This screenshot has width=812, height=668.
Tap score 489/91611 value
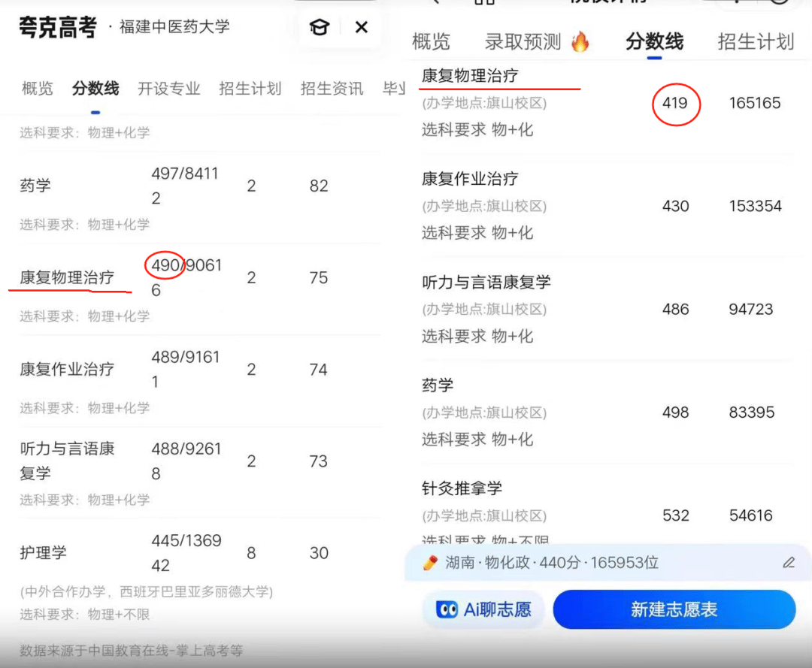pyautogui.click(x=186, y=370)
